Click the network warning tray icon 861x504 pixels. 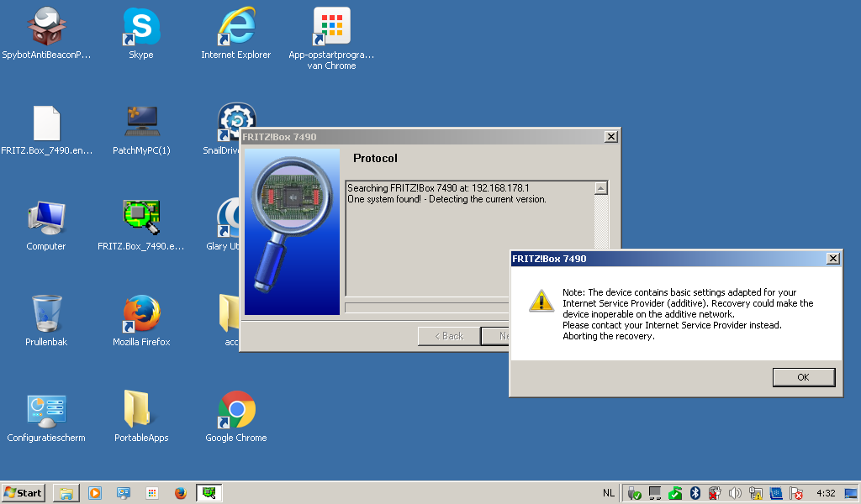tap(756, 493)
